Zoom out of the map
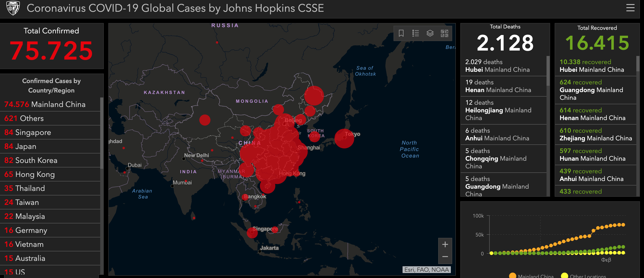This screenshot has height=278, width=644. 445,257
